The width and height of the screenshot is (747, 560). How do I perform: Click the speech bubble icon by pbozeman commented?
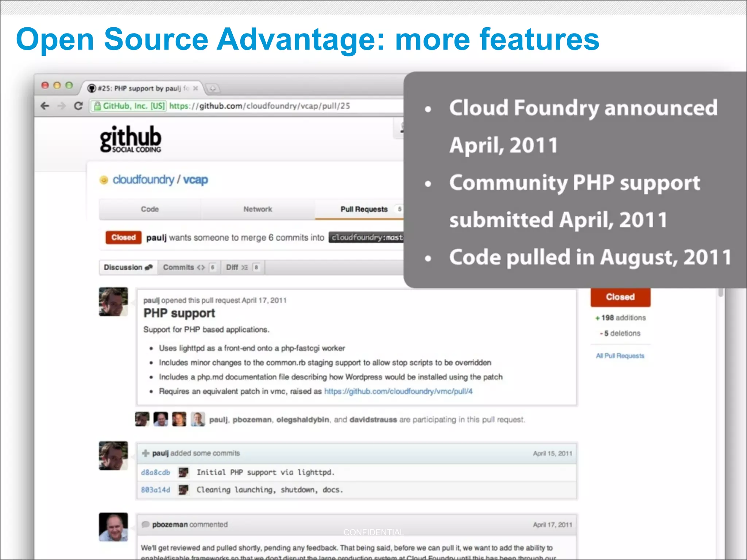click(x=146, y=525)
